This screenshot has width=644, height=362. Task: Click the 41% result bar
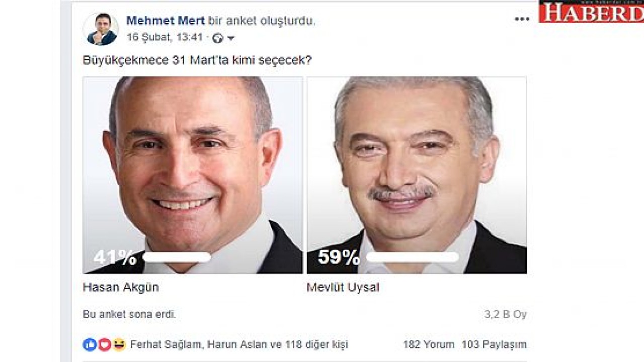(x=177, y=257)
